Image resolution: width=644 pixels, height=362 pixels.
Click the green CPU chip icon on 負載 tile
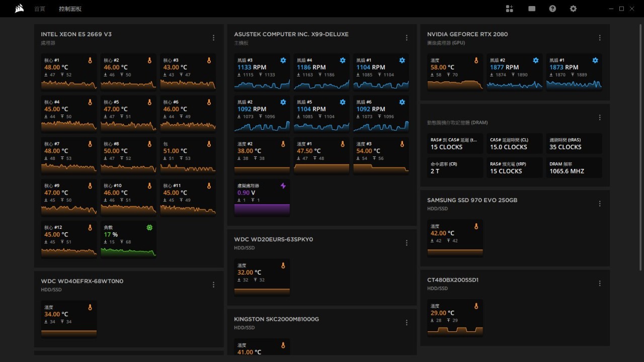pos(149,227)
